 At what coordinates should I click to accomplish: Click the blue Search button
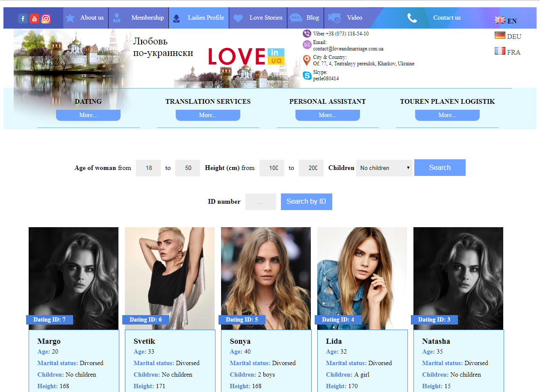pos(440,168)
